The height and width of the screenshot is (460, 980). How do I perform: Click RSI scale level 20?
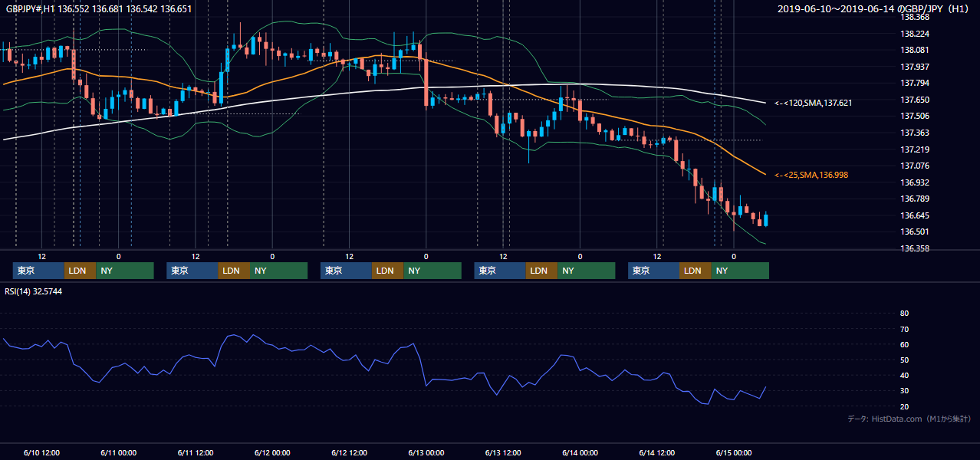point(904,406)
